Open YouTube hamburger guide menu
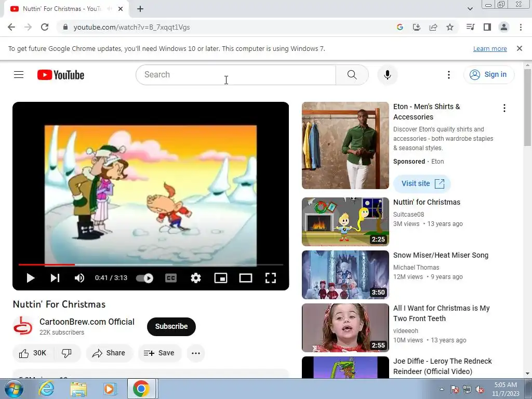 [x=19, y=75]
